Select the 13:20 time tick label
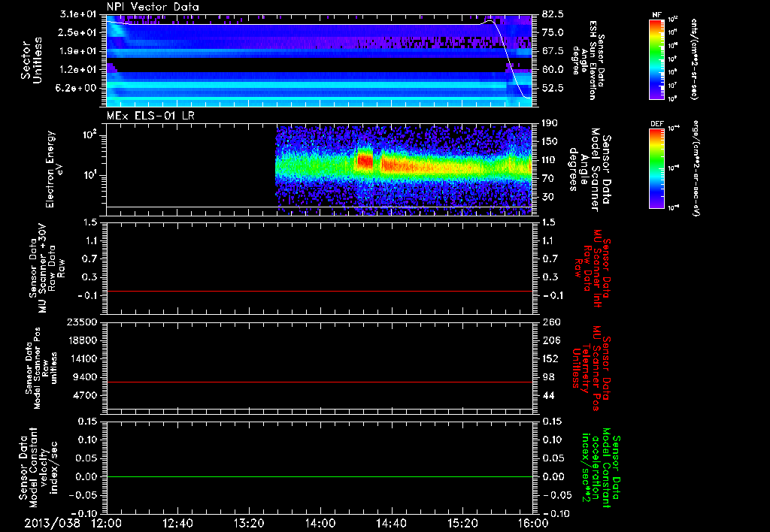 (249, 523)
